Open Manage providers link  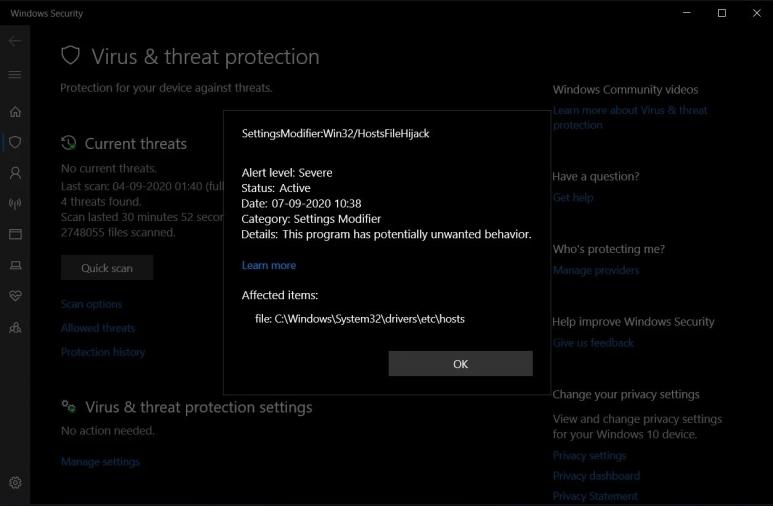coord(596,270)
